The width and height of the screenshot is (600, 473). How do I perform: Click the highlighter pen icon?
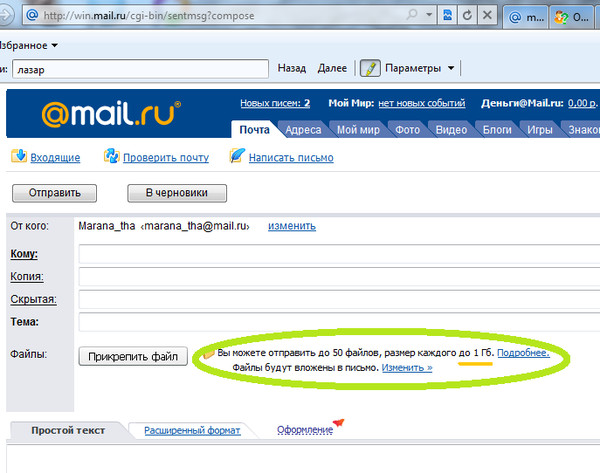coord(370,68)
